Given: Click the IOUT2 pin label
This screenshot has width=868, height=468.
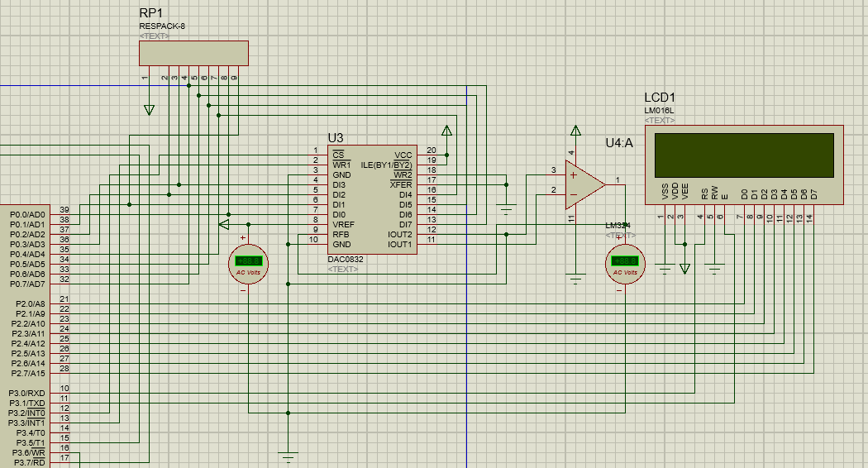Looking at the screenshot, I should (399, 234).
